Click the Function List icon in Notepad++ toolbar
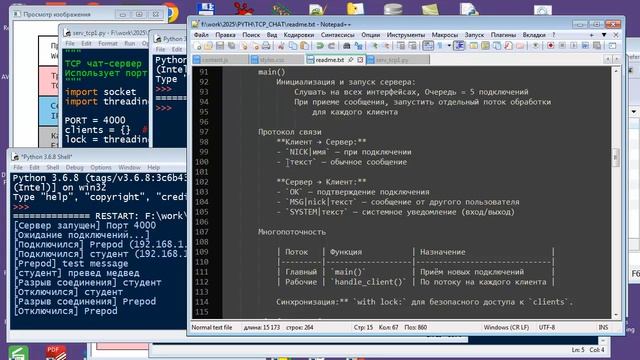 click(508, 46)
